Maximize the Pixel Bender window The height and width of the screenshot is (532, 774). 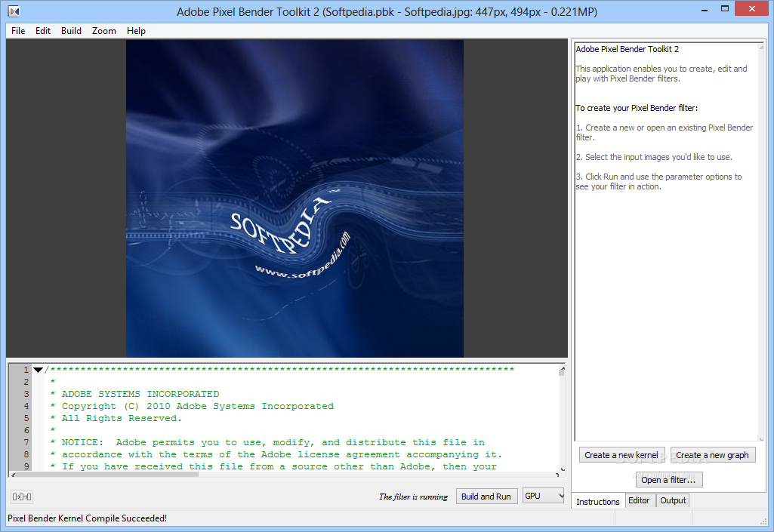tap(725, 8)
